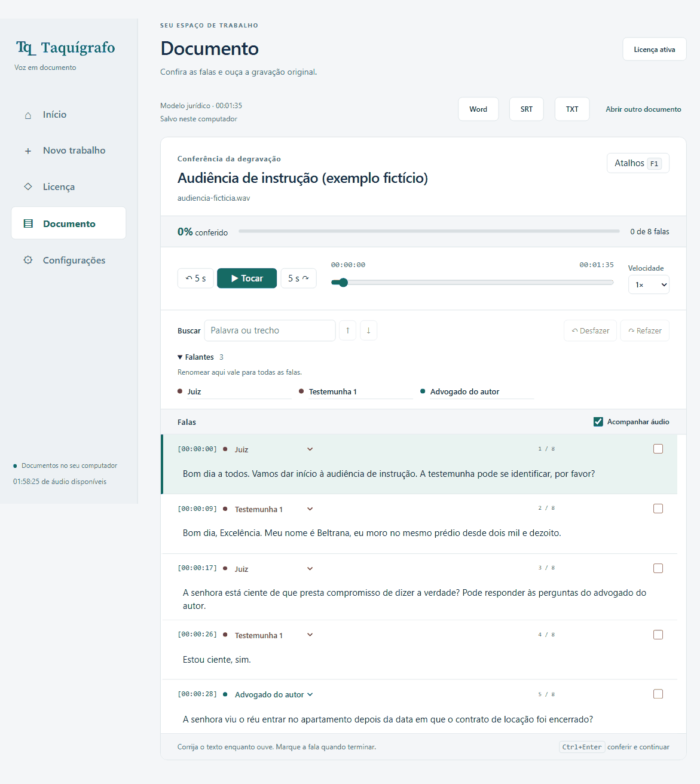Screen dimensions: 700x784
Task: Click the plus icon beside Novo trabalho
Action: click(28, 151)
